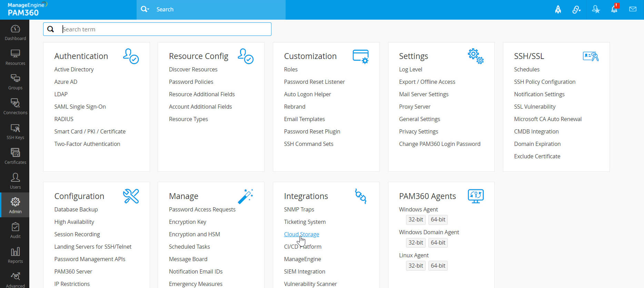Open Scheduled Tasks
Screen dimensions: 644x288
(x=189, y=247)
